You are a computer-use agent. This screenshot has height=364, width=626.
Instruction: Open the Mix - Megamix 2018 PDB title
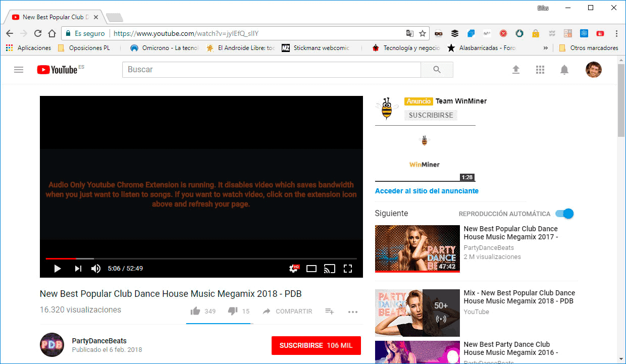519,297
